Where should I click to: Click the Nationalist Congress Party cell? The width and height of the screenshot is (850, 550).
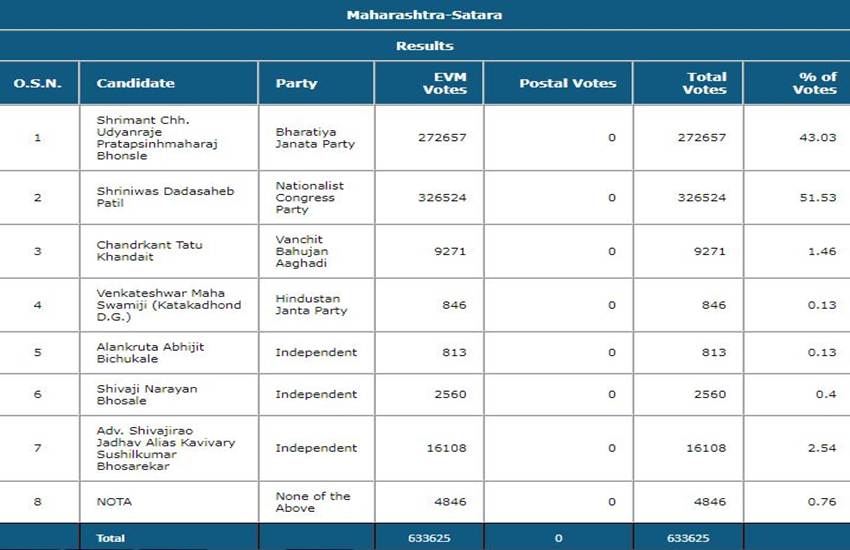point(309,197)
